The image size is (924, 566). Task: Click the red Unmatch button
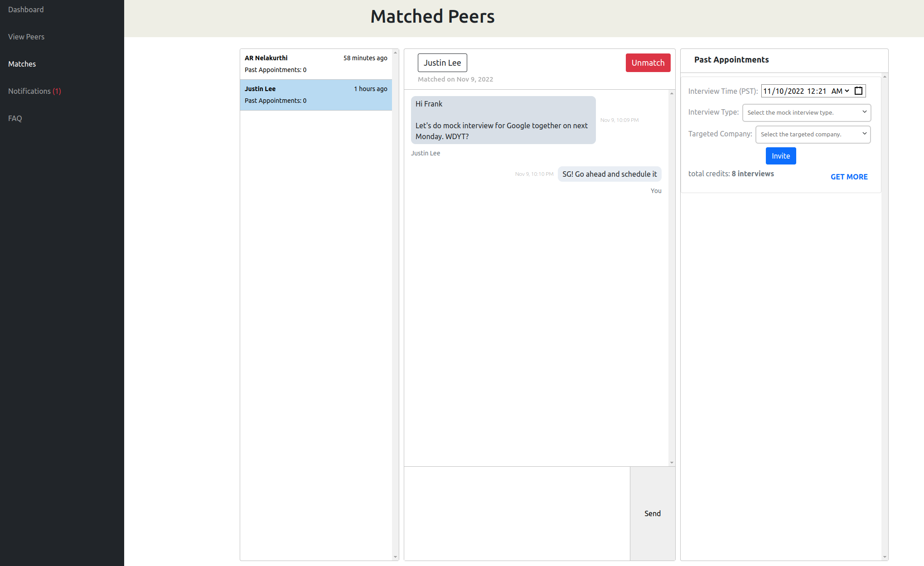click(648, 63)
